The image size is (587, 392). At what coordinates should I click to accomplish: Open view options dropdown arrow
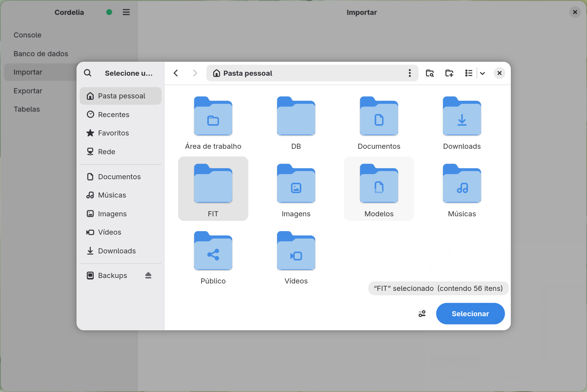coord(482,73)
